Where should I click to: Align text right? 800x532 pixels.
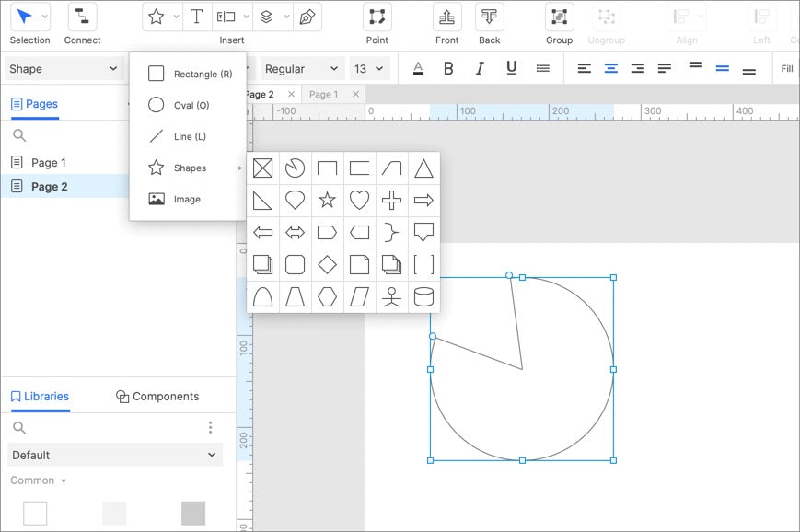tap(637, 68)
